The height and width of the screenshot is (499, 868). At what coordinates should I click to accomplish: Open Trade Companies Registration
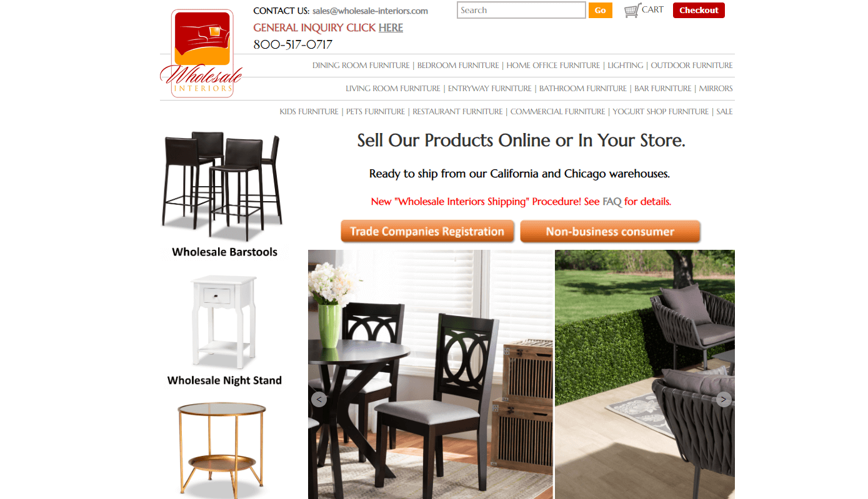pyautogui.click(x=427, y=232)
